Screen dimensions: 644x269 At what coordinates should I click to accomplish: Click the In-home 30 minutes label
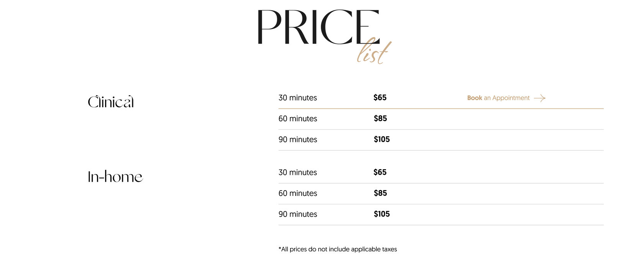(x=297, y=173)
